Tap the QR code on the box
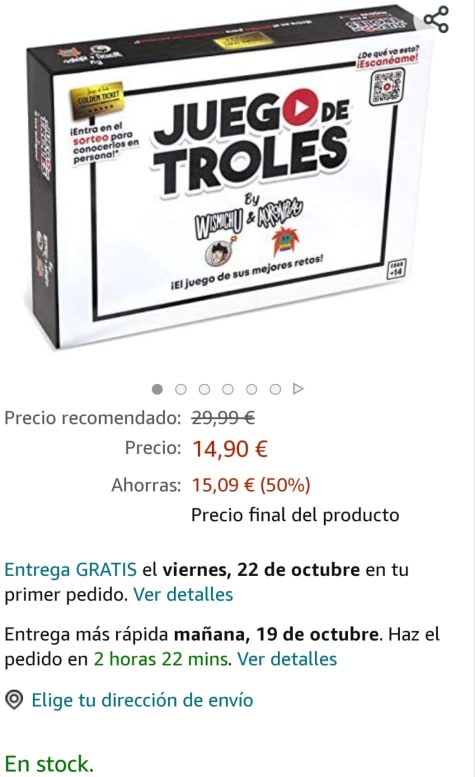The height and width of the screenshot is (777, 475). [387, 87]
